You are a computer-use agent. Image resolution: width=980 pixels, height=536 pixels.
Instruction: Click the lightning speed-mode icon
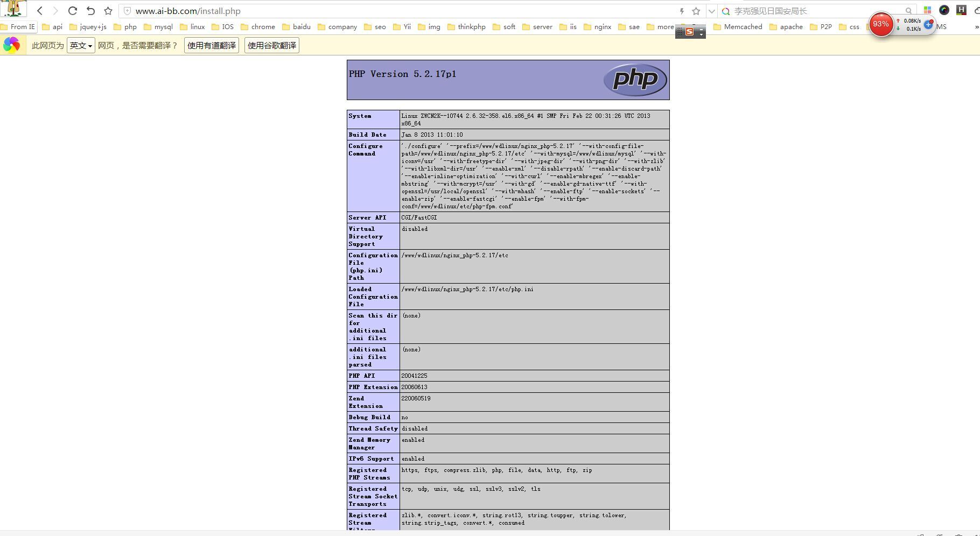pyautogui.click(x=682, y=11)
